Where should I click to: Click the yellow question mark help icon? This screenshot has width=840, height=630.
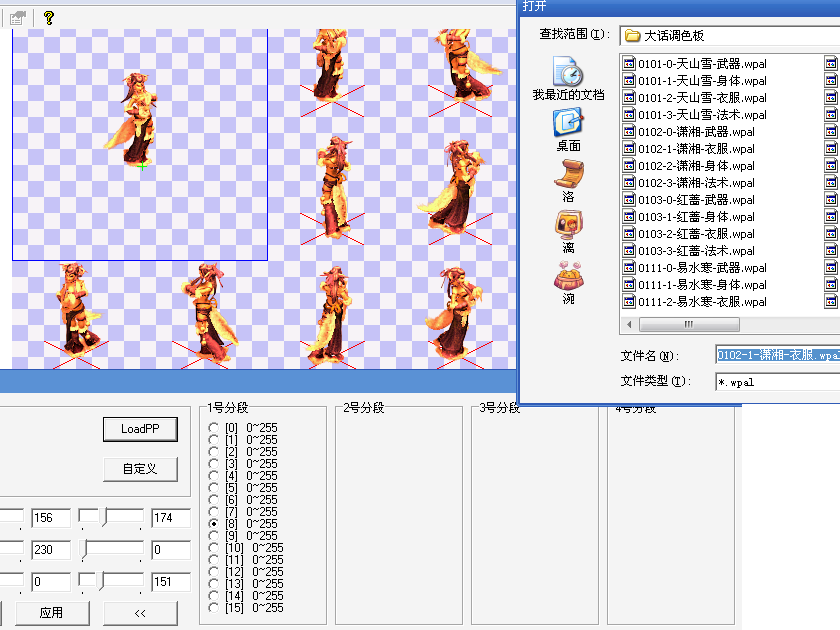coord(49,18)
